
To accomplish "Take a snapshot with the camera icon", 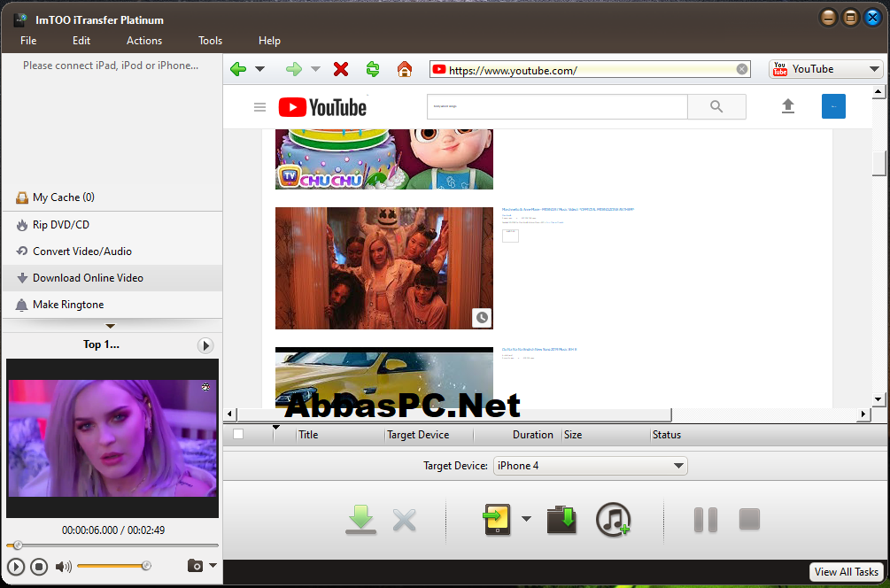I will [x=195, y=565].
